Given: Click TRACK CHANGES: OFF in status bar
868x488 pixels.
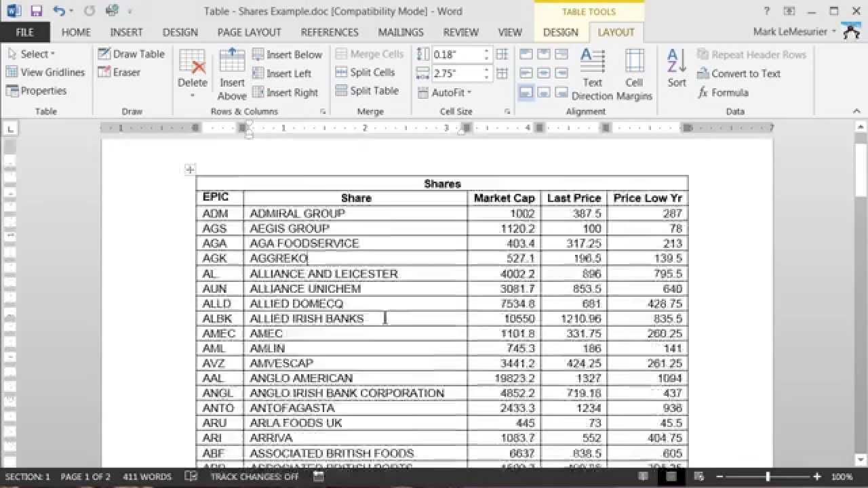Looking at the screenshot, I should point(254,476).
